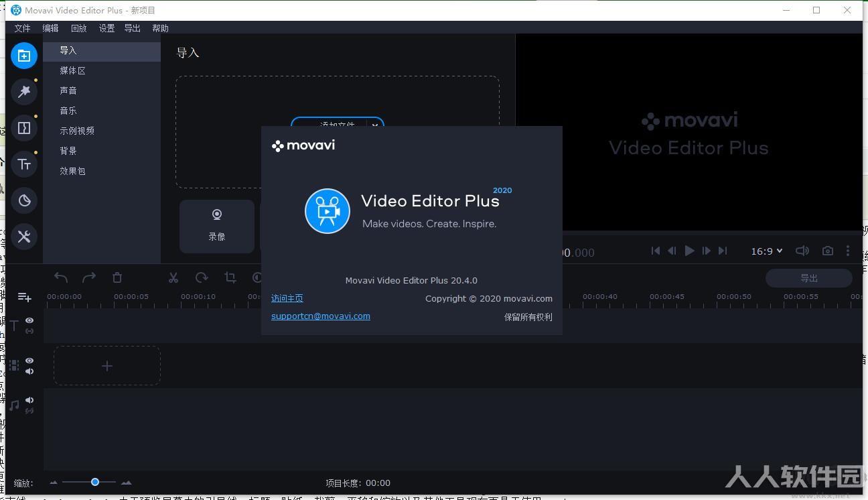Click zoom in mountain icon on timeline

[x=126, y=482]
